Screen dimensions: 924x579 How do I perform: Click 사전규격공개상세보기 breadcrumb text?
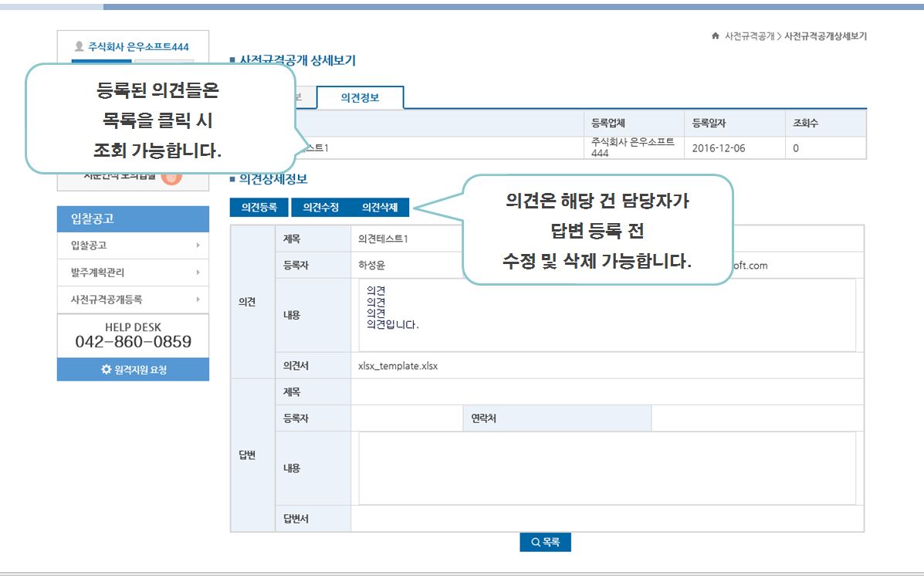(825, 36)
